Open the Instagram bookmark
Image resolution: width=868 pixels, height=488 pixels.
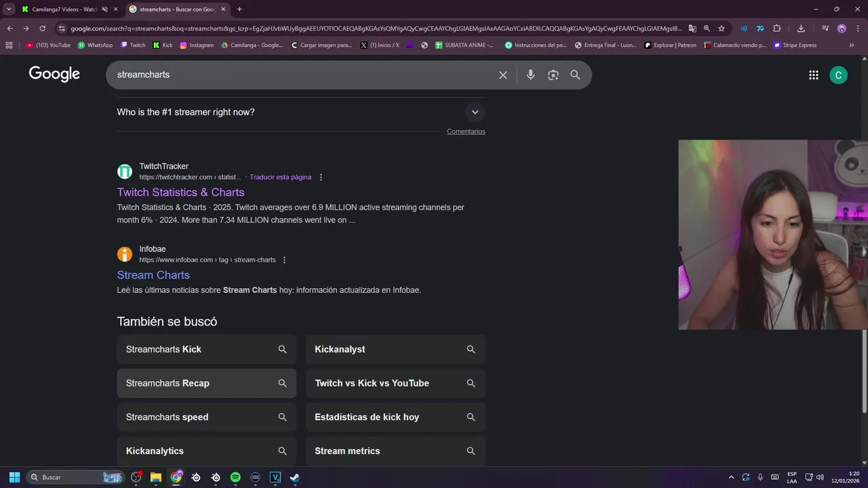197,45
